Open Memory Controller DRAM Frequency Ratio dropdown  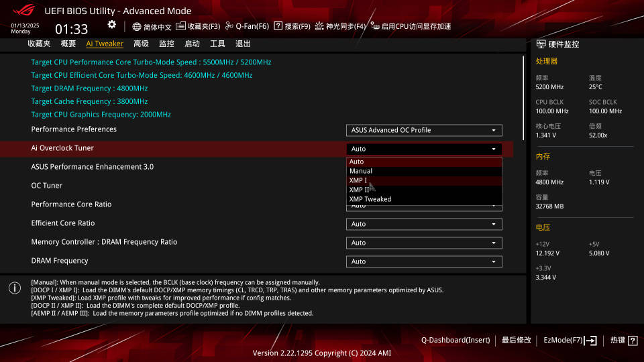424,243
